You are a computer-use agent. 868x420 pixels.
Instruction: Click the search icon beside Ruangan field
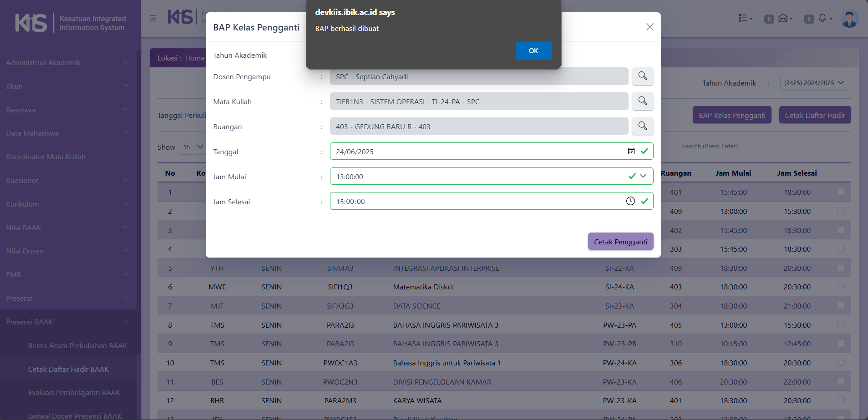coord(642,126)
